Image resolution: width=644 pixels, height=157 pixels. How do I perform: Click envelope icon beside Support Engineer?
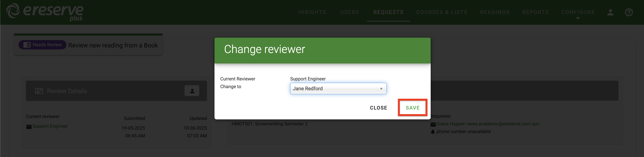click(x=29, y=127)
